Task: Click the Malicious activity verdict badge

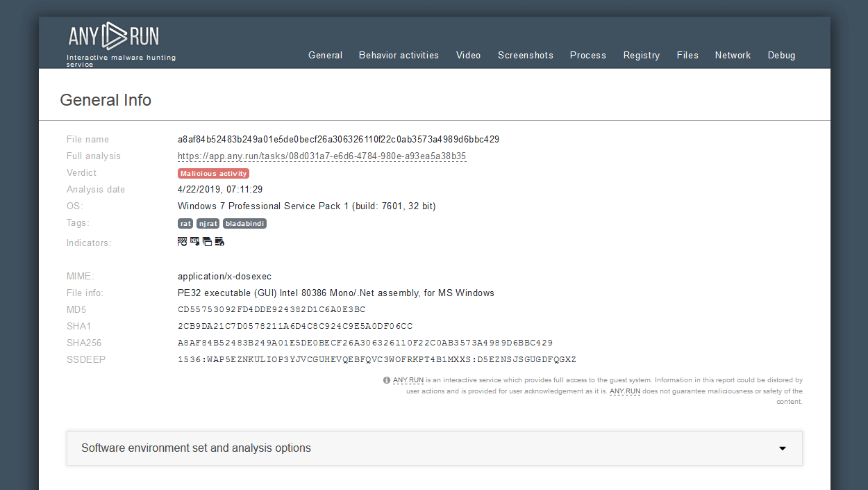Action: coord(213,174)
